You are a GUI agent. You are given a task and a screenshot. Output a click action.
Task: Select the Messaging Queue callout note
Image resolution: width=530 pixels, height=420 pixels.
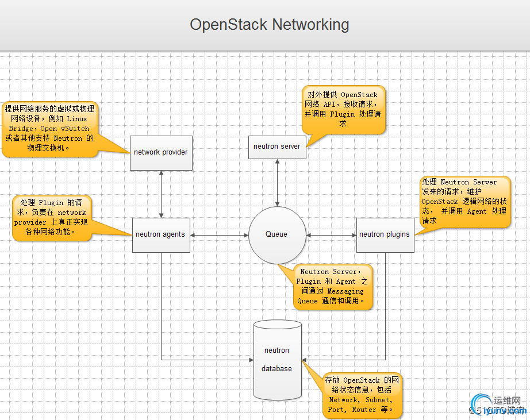point(333,287)
